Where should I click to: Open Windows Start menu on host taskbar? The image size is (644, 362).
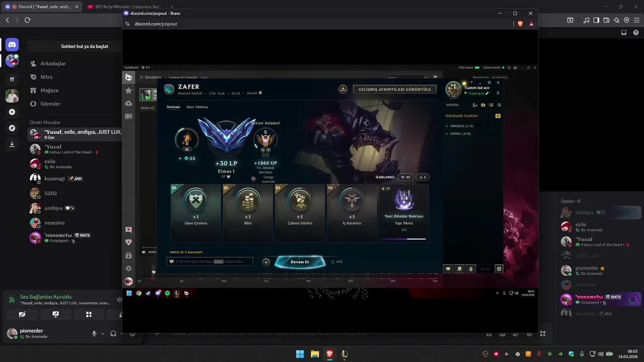300,354
